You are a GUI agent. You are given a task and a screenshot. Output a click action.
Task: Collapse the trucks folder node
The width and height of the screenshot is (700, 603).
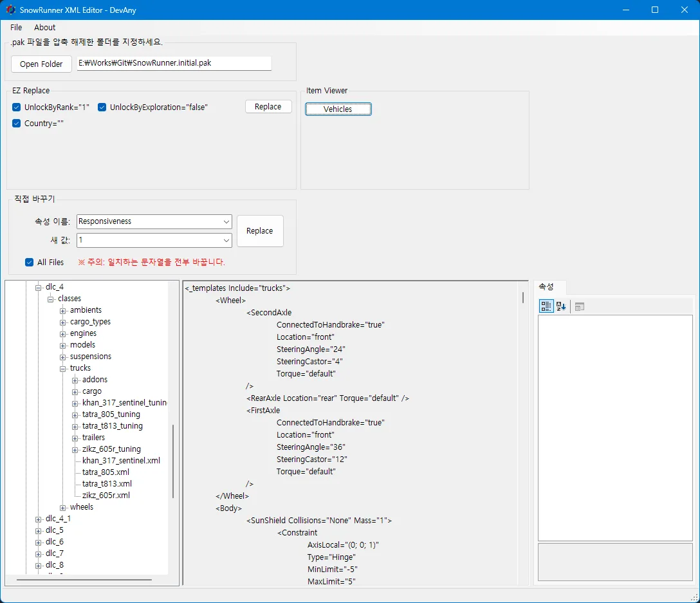[63, 369]
